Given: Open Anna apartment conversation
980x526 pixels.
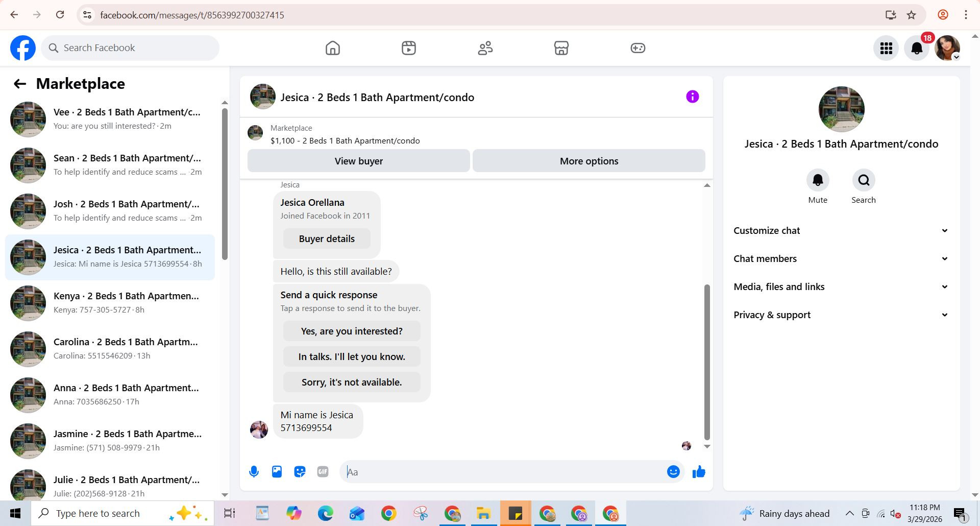Looking at the screenshot, I should (110, 395).
